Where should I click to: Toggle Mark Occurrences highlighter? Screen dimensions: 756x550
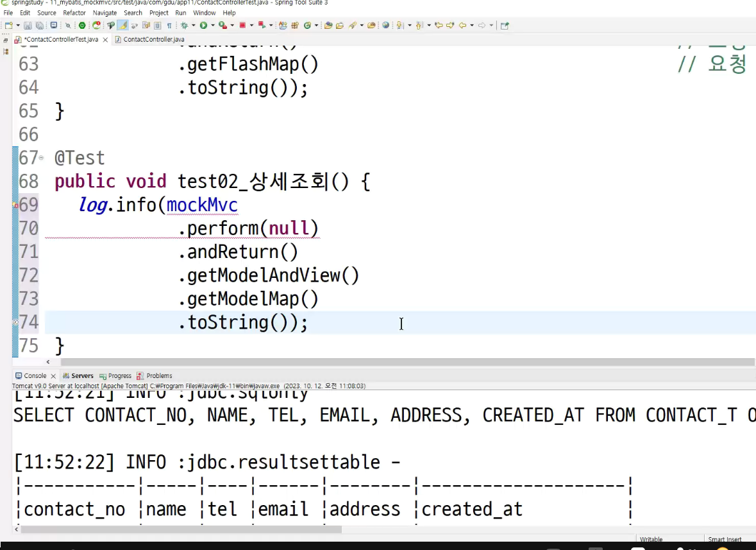pos(122,26)
